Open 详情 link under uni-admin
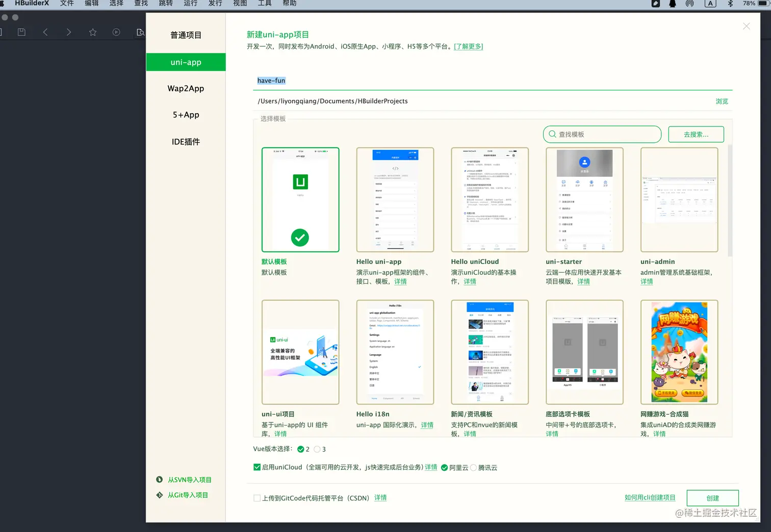This screenshot has width=771, height=532. (x=647, y=281)
